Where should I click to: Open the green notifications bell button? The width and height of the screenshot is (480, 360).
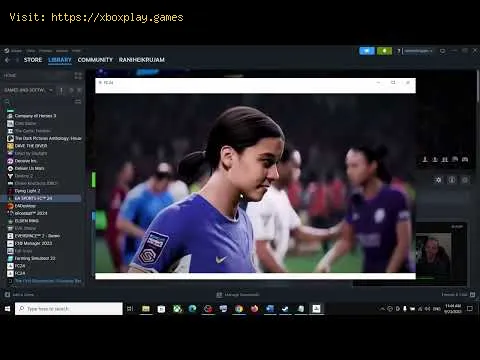384,51
